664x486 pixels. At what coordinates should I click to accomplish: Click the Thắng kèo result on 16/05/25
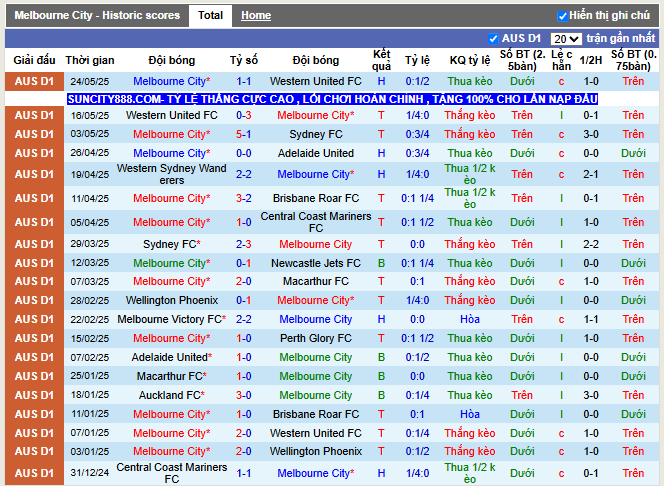[x=470, y=115]
